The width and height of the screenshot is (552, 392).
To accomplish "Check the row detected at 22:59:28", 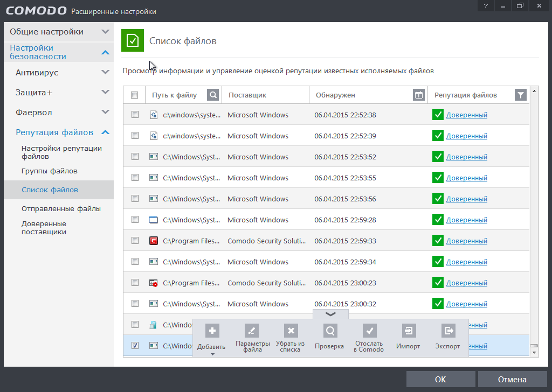I will tap(135, 219).
